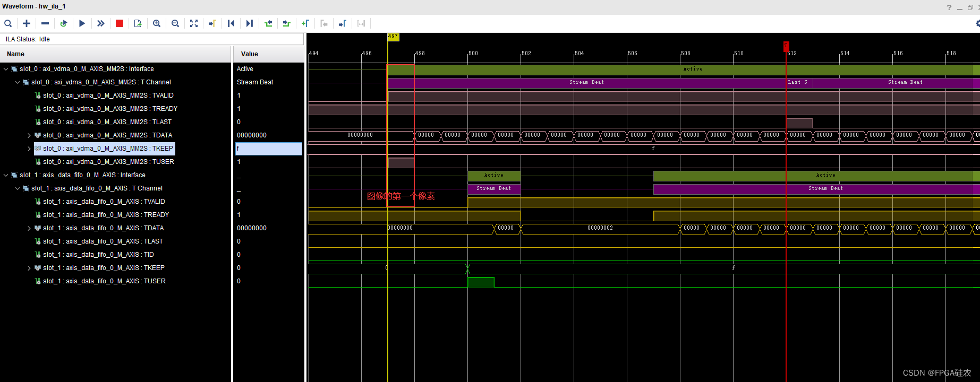Select slot_1 M_AXIS TDATA signal
Viewport: 980px width, 382px height.
[104, 228]
